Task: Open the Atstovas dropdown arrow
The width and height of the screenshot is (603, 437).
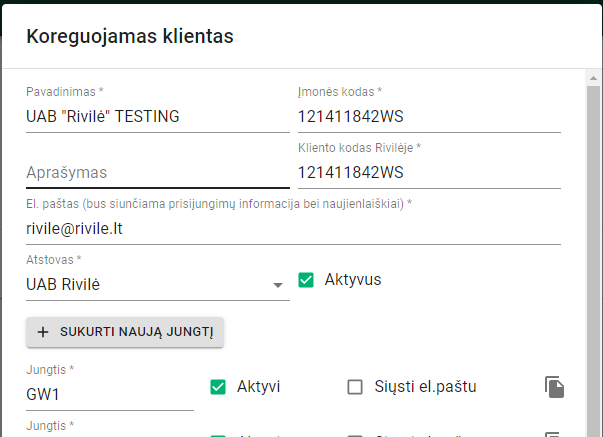Action: 278,285
